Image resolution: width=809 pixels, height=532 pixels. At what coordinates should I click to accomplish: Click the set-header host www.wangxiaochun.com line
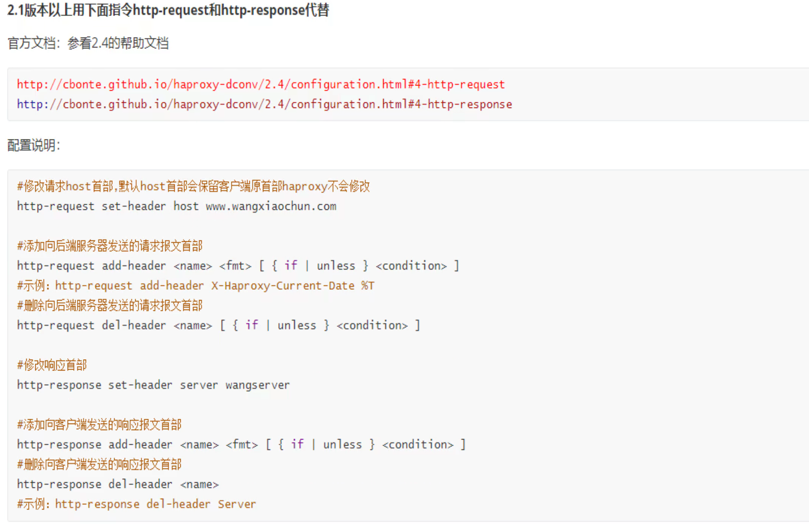(x=177, y=206)
